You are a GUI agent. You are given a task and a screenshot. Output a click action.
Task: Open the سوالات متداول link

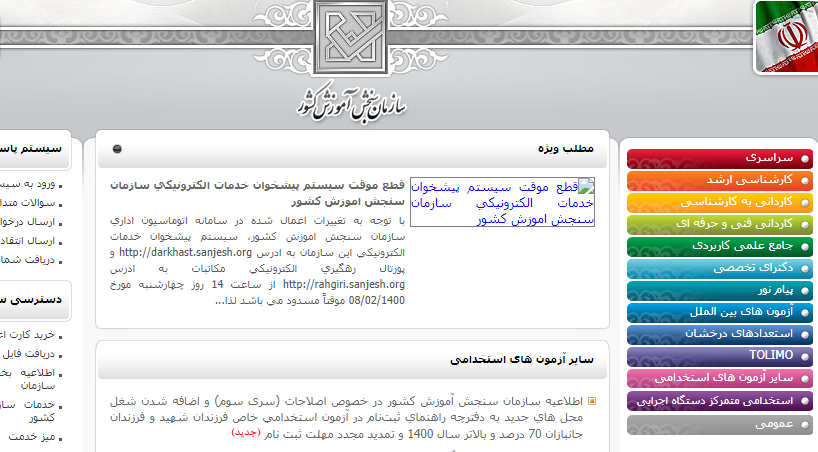coord(30,204)
